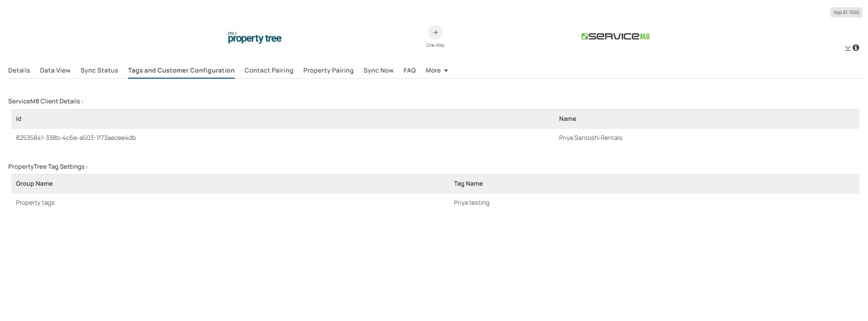
Task: Open the Property Pairing tab
Action: click(x=328, y=70)
